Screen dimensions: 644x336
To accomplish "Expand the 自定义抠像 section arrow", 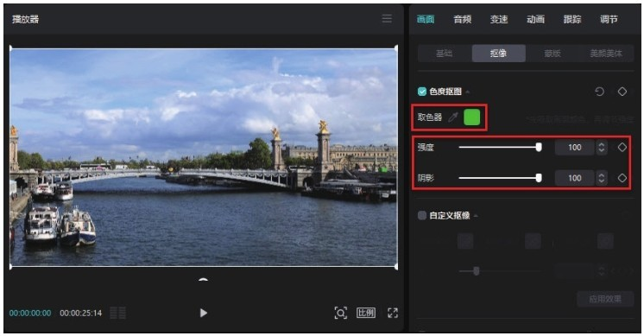I will 476,216.
